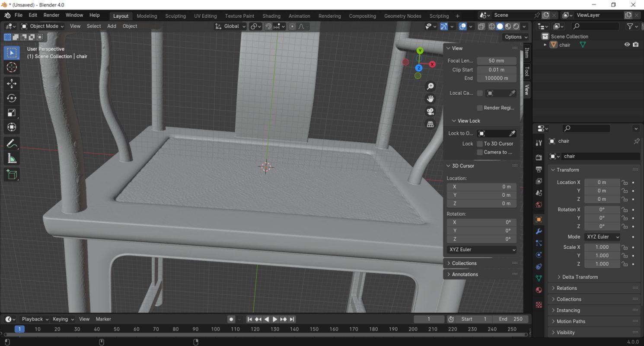
Task: Open the Global orientation dropdown
Action: [230, 26]
